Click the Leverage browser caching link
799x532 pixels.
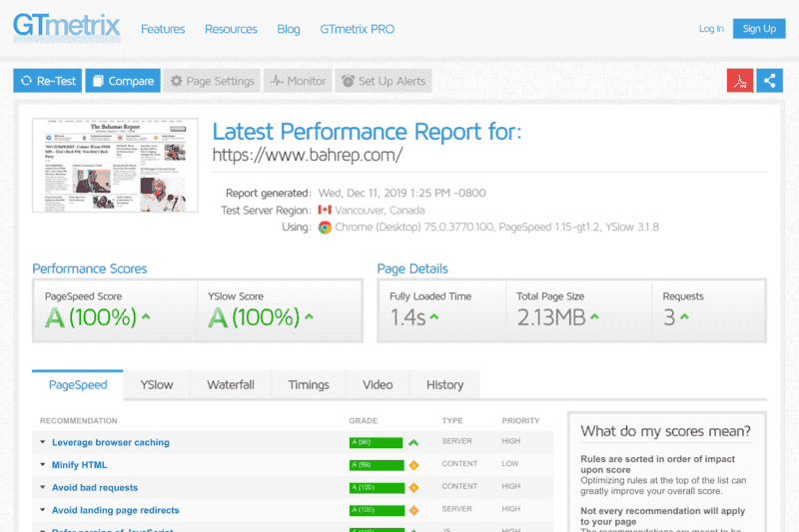coord(111,442)
